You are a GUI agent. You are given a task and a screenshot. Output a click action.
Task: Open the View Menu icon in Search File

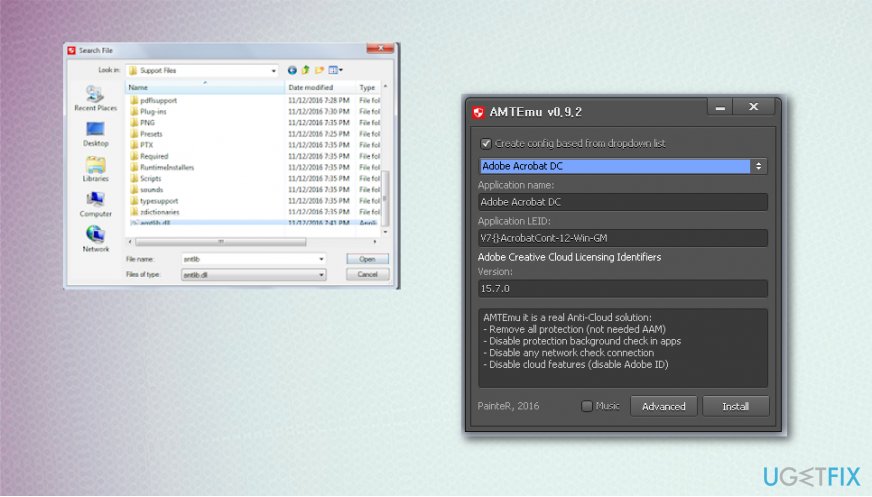[335, 70]
